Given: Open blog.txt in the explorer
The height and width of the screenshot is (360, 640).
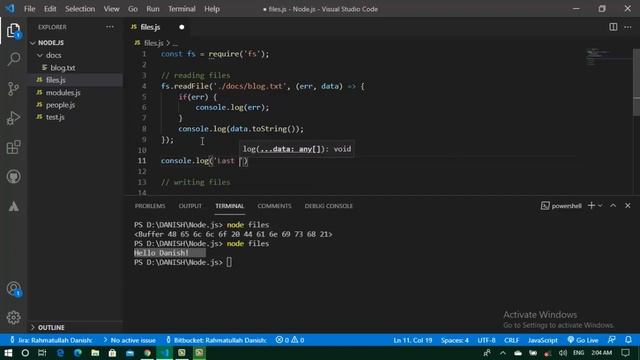Looking at the screenshot, I should (62, 68).
